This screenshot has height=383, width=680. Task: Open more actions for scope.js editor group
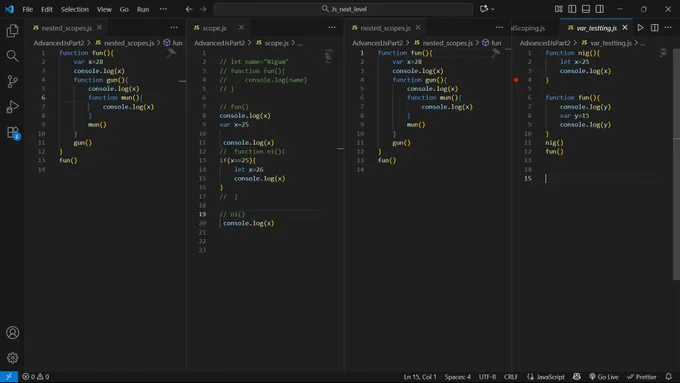coord(332,27)
